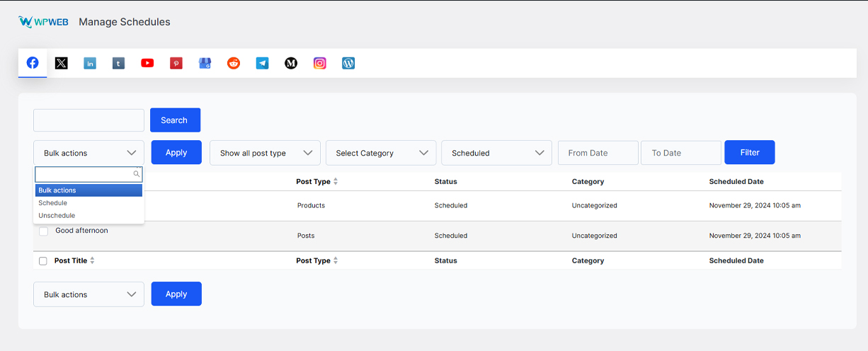Click the Search button
Image resolution: width=868 pixels, height=351 pixels.
175,120
